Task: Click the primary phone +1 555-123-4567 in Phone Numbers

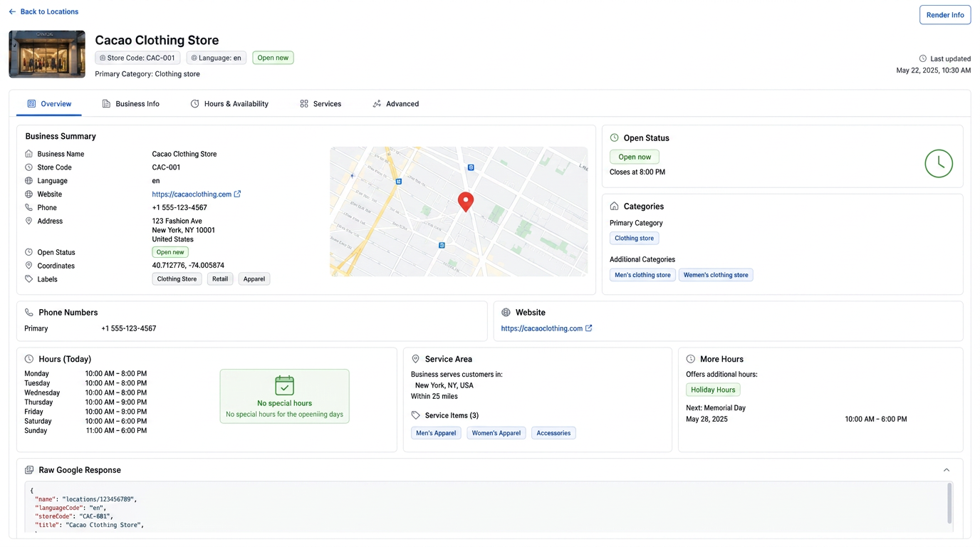Action: [x=129, y=328]
